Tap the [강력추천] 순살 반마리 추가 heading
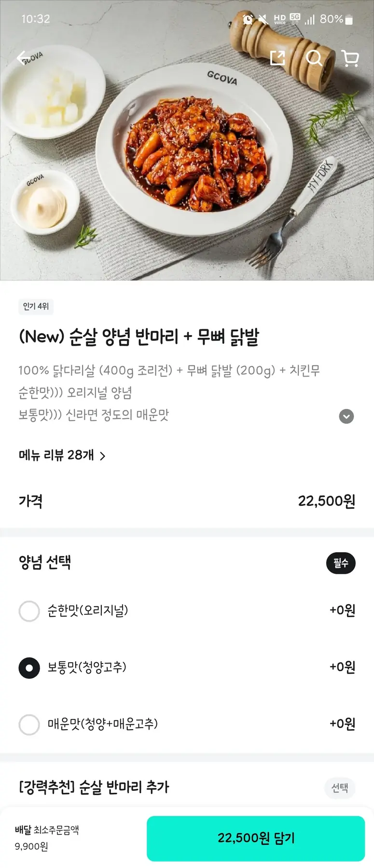 94,787
